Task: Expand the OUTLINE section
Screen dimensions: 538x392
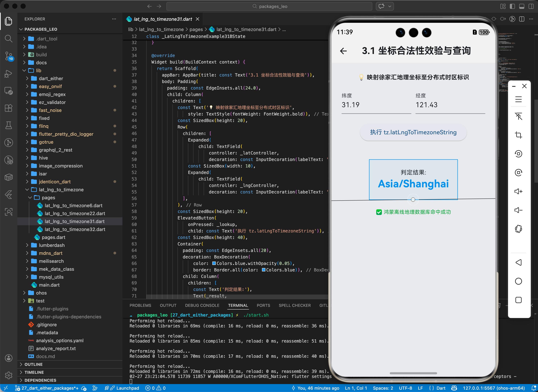Action: [x=33, y=364]
